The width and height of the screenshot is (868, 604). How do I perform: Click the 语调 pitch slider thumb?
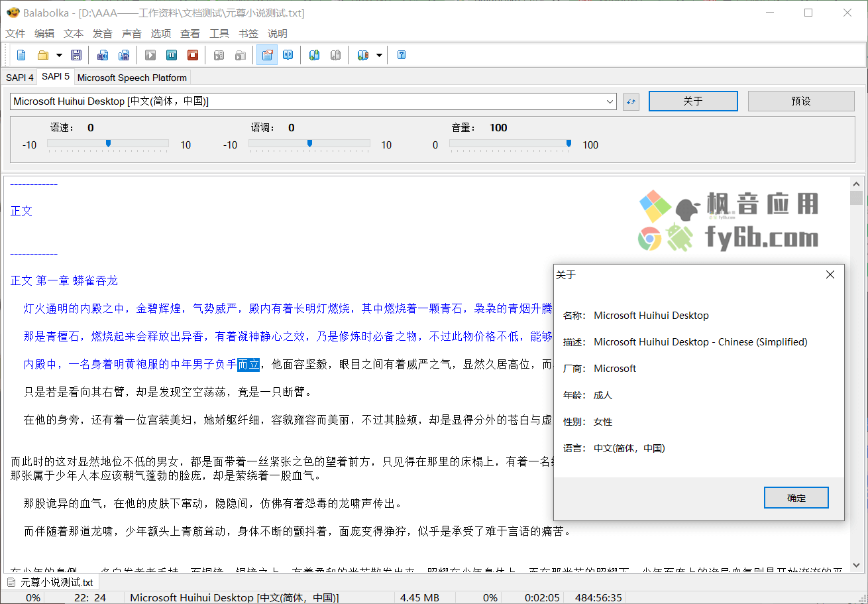click(x=309, y=143)
